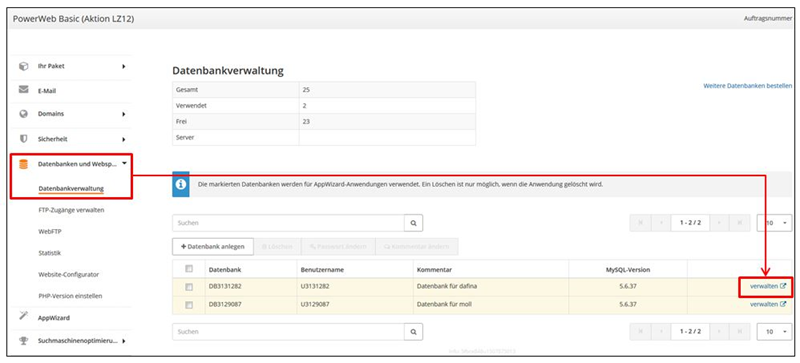Click the package box icon beside Ihr Paket
The height and width of the screenshot is (363, 800).
[x=23, y=66]
